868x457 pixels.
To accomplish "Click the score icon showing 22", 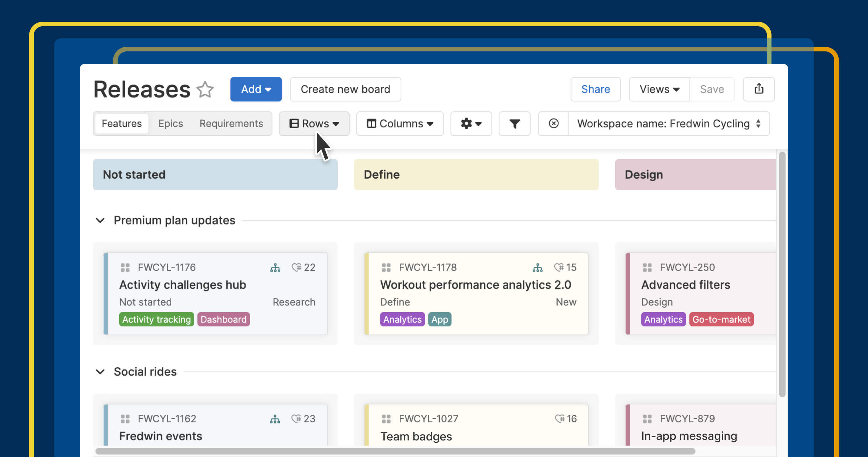I will coord(297,267).
